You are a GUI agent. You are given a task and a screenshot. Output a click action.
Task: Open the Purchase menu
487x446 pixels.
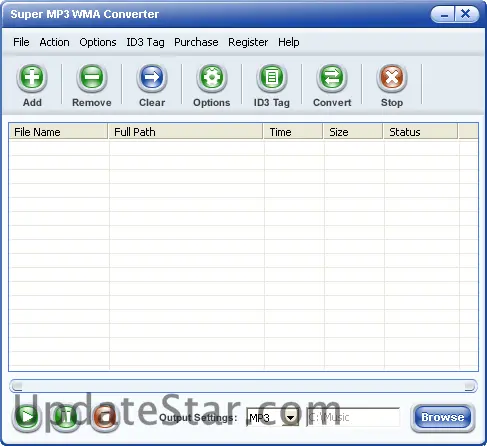click(196, 42)
